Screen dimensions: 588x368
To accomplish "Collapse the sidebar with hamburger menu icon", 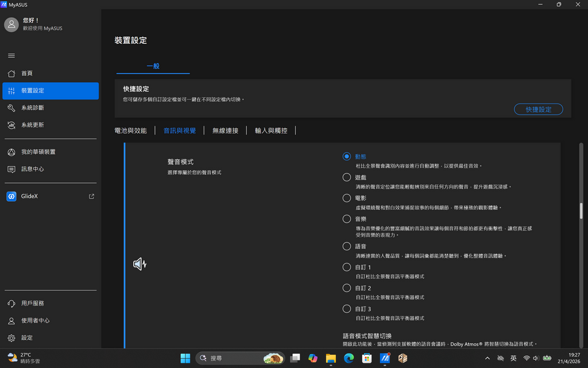I will coord(11,56).
